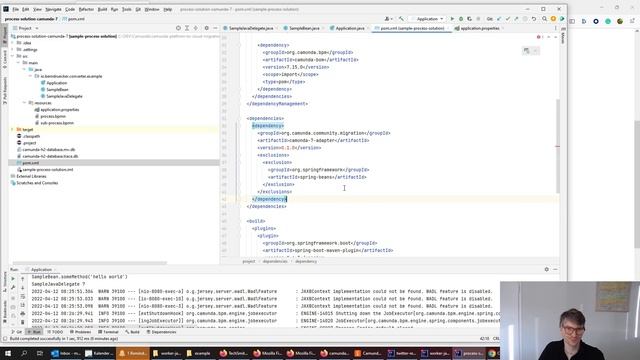The height and width of the screenshot is (360, 640).
Task: Click the wrench icon in the Run panel
Action: click(13, 288)
